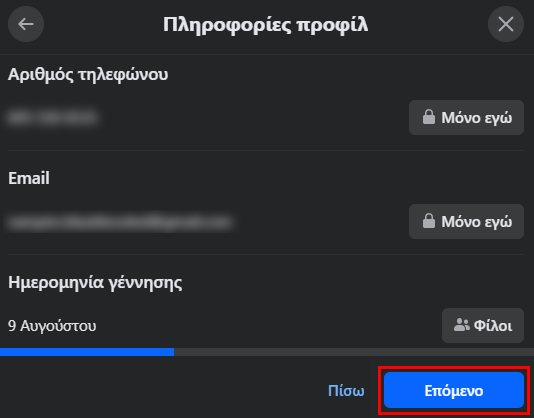Click the friends icon beside birthday

(461, 325)
